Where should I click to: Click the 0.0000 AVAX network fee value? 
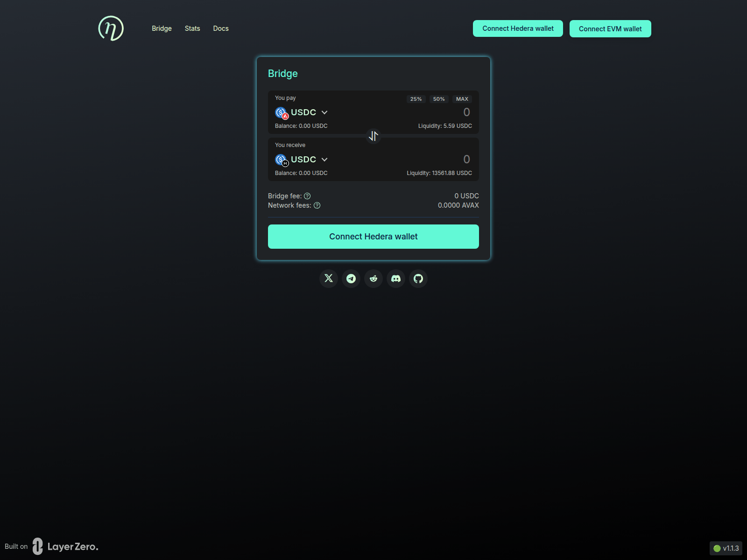[x=458, y=205]
